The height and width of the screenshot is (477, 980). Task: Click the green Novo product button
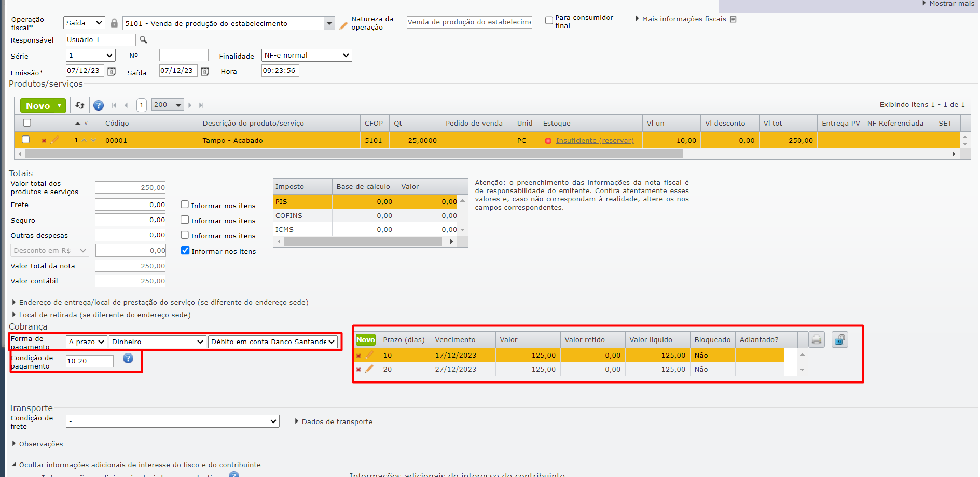coord(38,105)
